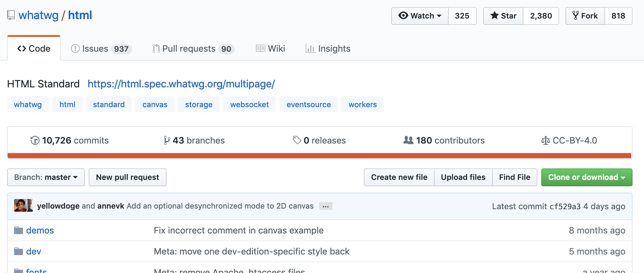
Task: Open the Issues tab
Action: 101,48
